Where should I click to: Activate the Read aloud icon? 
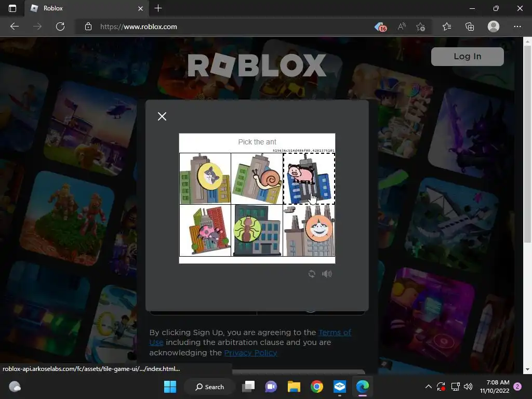(402, 26)
